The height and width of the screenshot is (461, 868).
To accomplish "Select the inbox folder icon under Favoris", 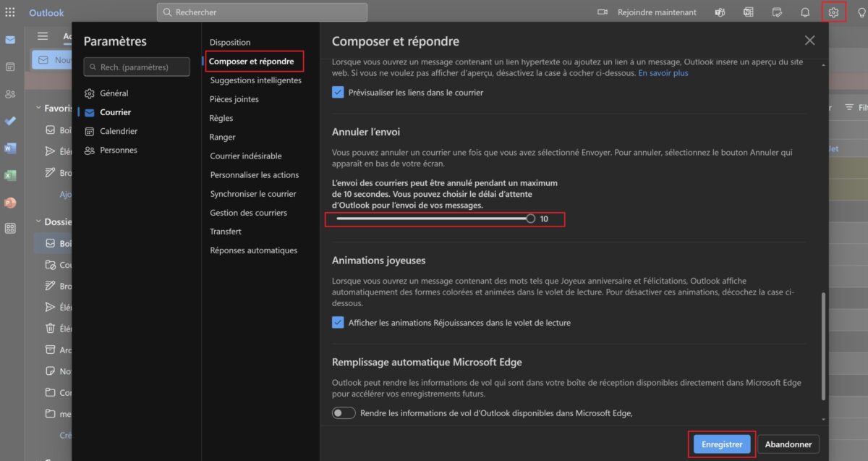I will point(51,131).
